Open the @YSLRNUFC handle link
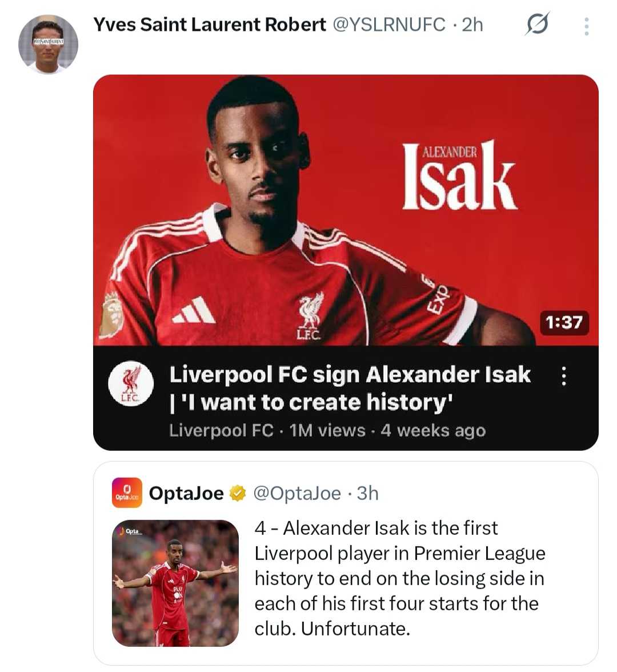This screenshot has height=672, width=617. point(388,25)
